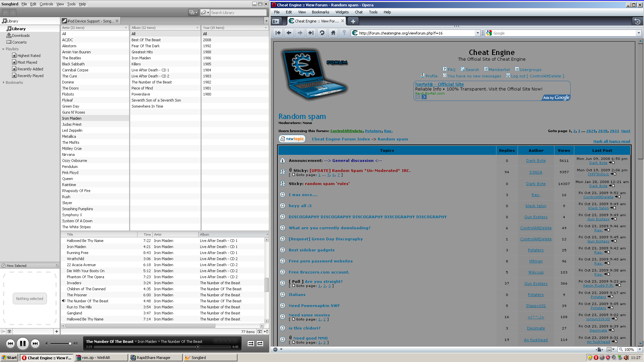Viewport: 644px width, 362px height.
Task: Open Songbird media view switcher
Action: (193, 12)
